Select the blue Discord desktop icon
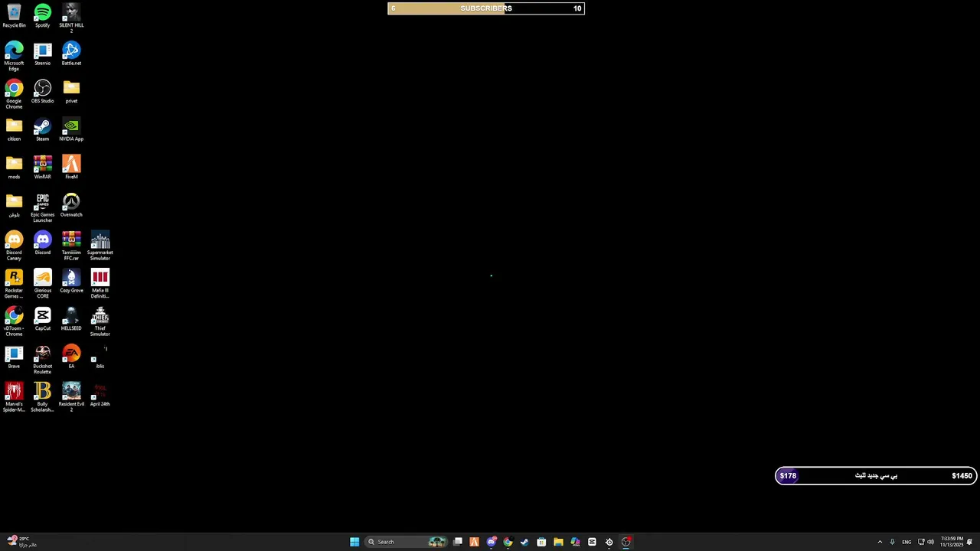980x551 pixels. (x=42, y=243)
